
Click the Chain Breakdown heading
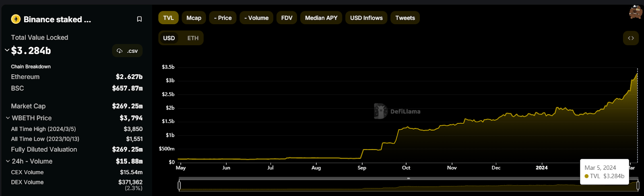pyautogui.click(x=31, y=67)
